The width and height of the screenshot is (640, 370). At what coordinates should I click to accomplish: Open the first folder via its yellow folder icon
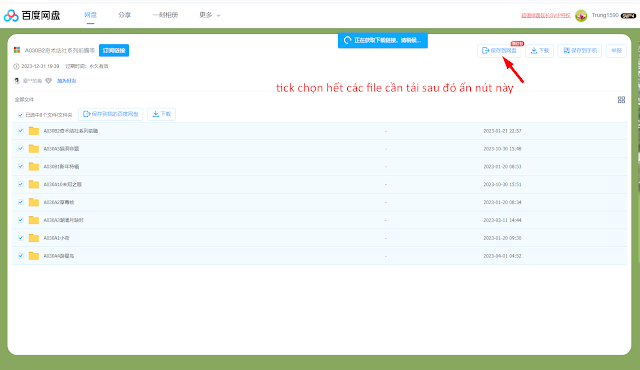(x=34, y=131)
